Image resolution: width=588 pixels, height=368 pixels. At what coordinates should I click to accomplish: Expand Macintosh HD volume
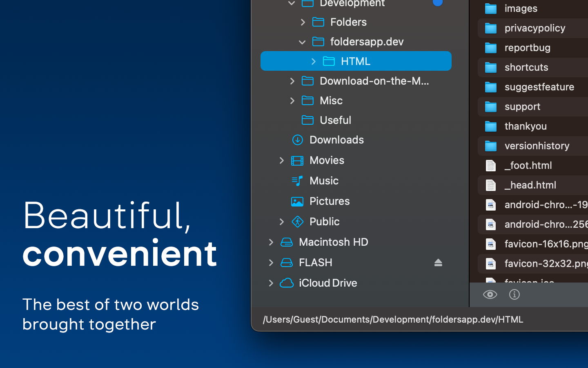coord(271,242)
